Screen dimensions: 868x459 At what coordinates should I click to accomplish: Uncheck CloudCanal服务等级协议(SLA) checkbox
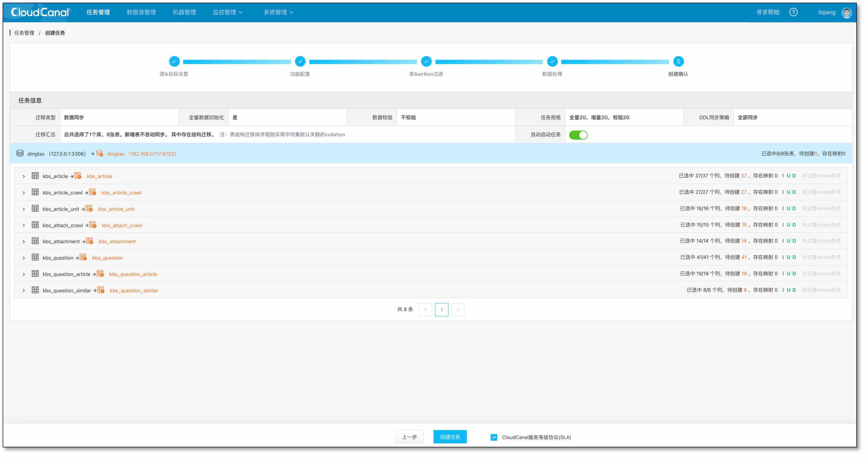[x=494, y=438]
